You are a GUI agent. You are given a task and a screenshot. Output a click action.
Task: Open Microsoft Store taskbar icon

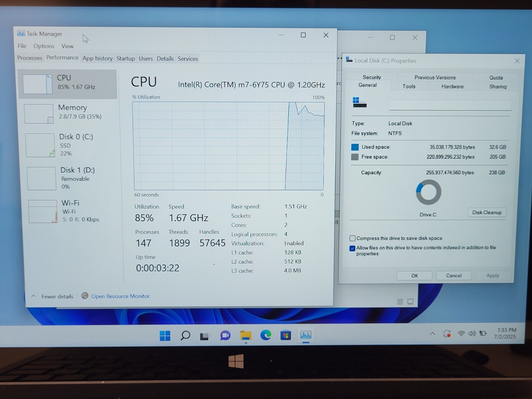click(x=286, y=335)
